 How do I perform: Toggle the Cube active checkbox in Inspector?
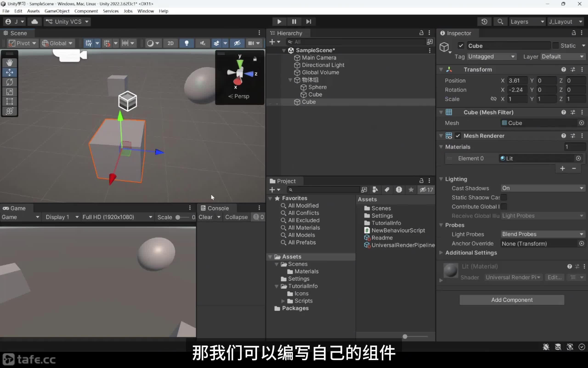click(x=461, y=46)
